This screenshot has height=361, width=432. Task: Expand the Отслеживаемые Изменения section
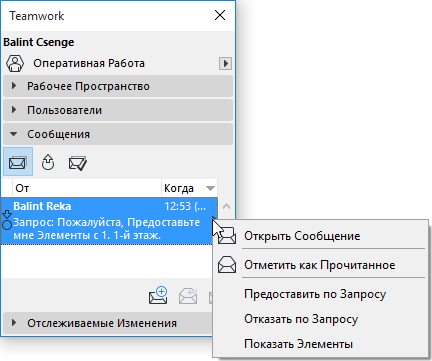tap(107, 323)
